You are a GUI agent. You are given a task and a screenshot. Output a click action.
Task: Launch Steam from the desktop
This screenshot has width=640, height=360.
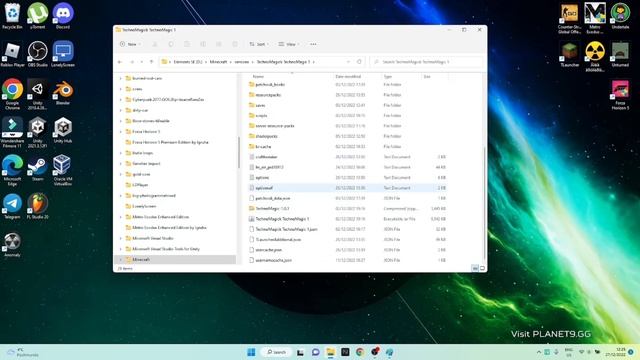point(38,167)
